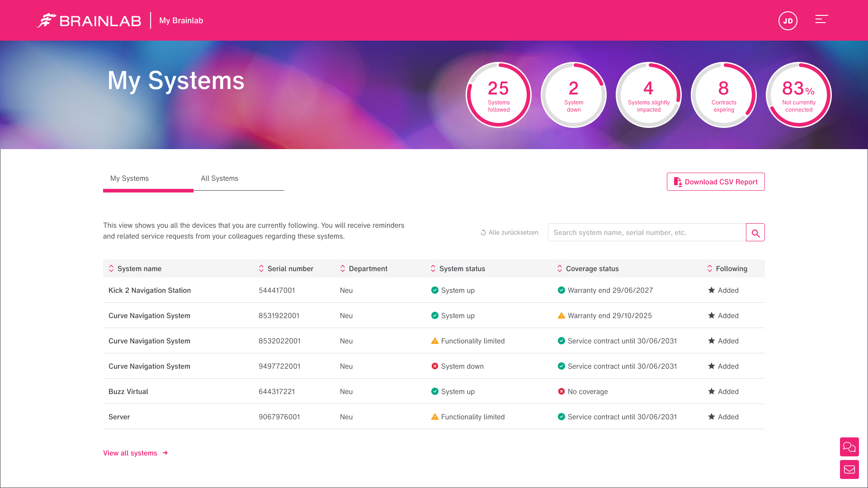Open the Kick 2 Navigation Station row
This screenshot has height=488, width=868.
click(x=434, y=290)
